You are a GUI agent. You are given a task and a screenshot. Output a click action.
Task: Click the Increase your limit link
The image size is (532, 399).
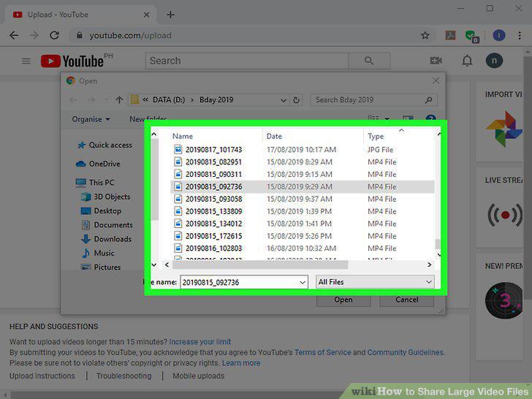[199, 342]
